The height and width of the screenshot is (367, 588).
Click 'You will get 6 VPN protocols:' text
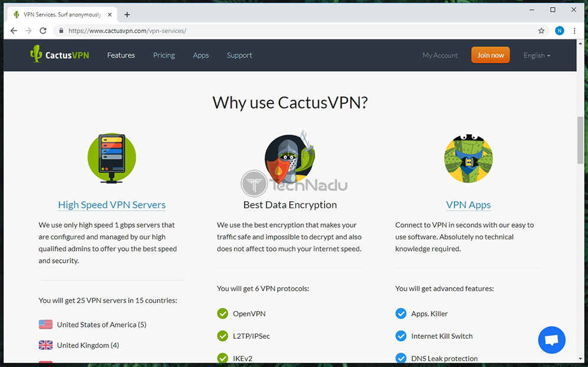tap(263, 289)
